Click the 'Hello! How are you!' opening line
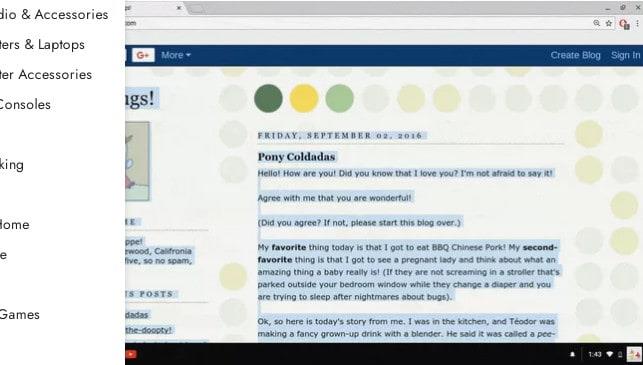Viewport: 643px width, 365px height. [405, 173]
